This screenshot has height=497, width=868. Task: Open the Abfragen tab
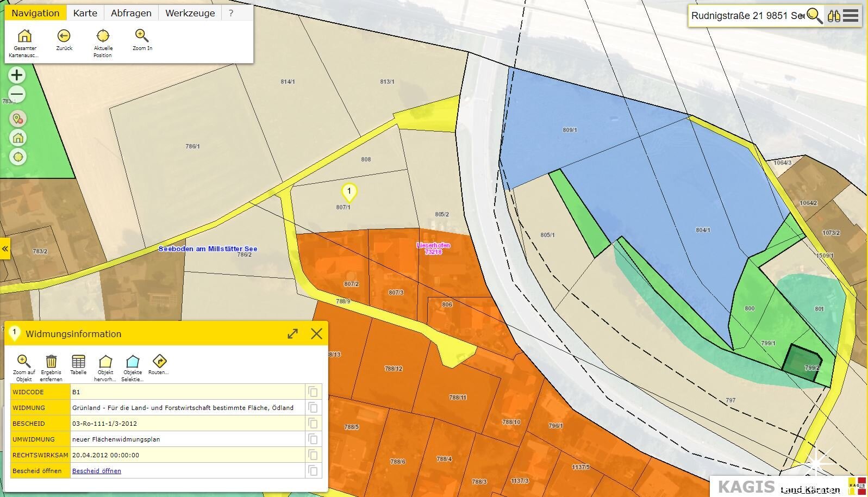[x=131, y=13]
